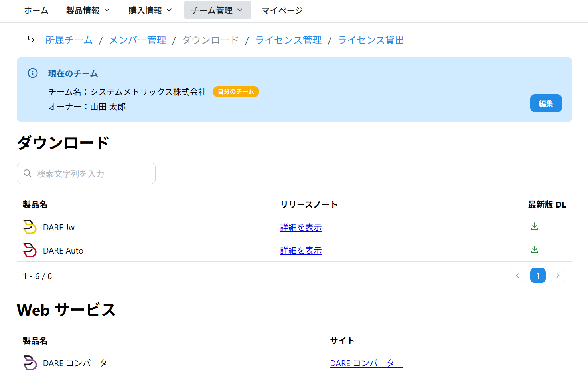Click the リリースノート column header
This screenshot has height=379, width=588.
click(309, 204)
